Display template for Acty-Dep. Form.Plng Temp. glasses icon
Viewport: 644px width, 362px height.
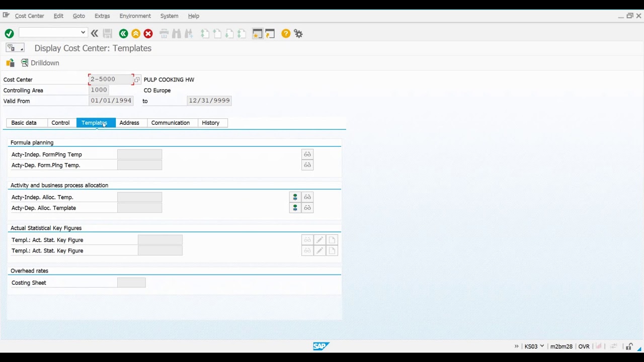307,165
